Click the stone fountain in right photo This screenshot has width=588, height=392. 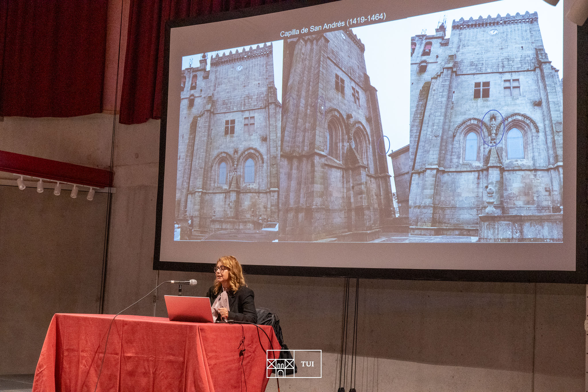pos(490,201)
